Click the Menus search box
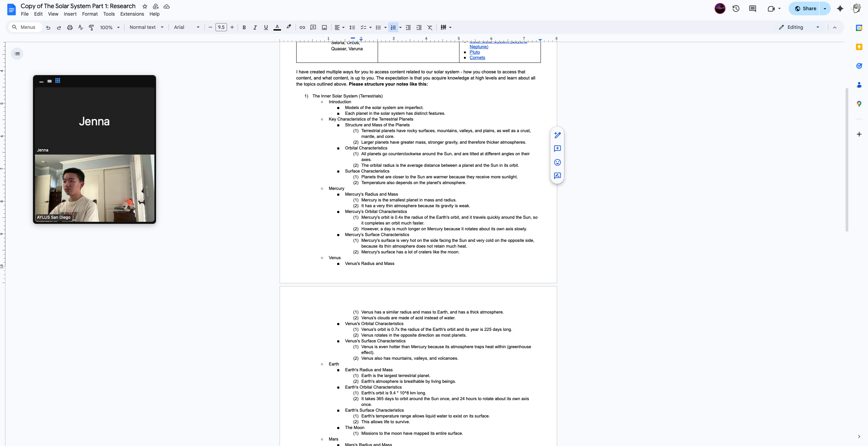The image size is (868, 446). (25, 28)
